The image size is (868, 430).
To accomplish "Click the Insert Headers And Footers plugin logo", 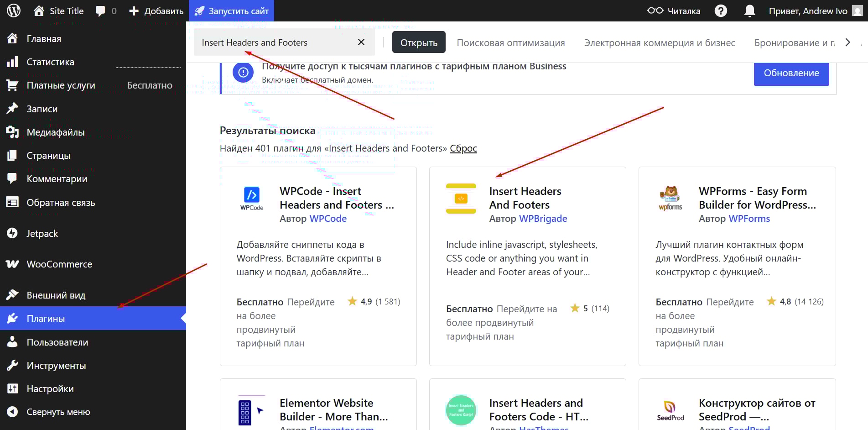I will (x=461, y=199).
